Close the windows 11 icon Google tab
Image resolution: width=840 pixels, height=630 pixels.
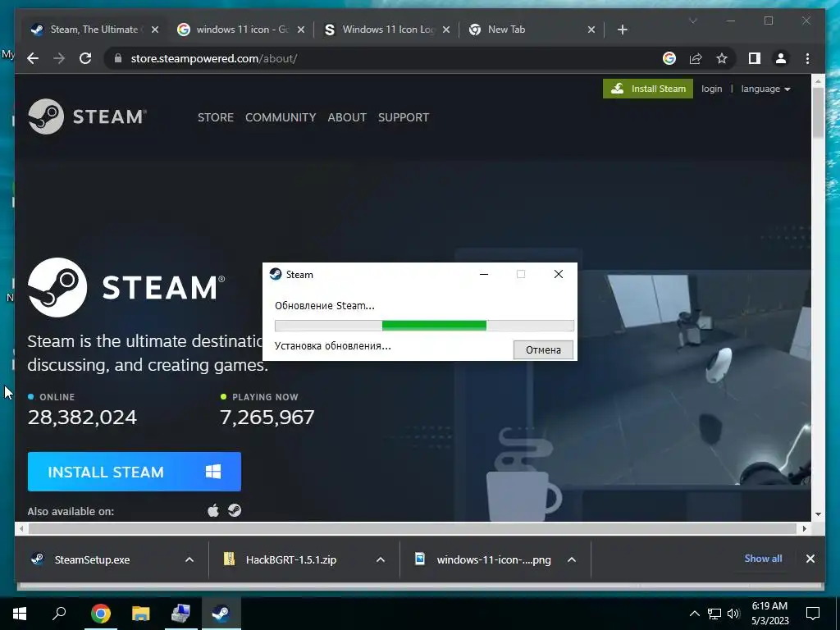[x=300, y=30]
